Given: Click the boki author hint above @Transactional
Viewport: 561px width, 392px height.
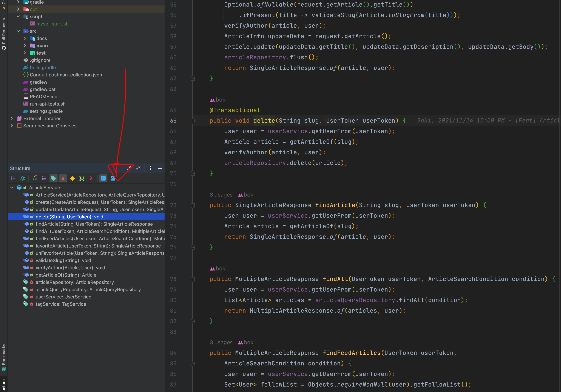Looking at the screenshot, I should (218, 100).
